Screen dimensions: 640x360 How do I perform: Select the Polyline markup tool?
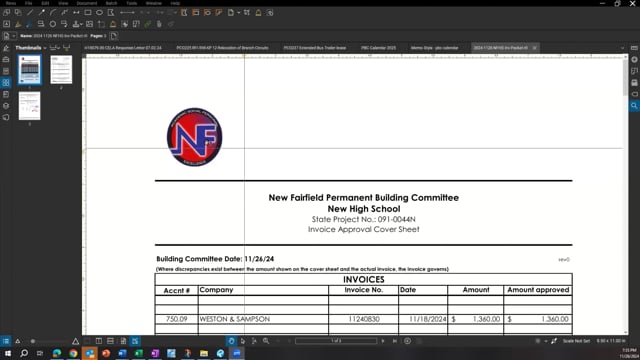click(x=64, y=13)
